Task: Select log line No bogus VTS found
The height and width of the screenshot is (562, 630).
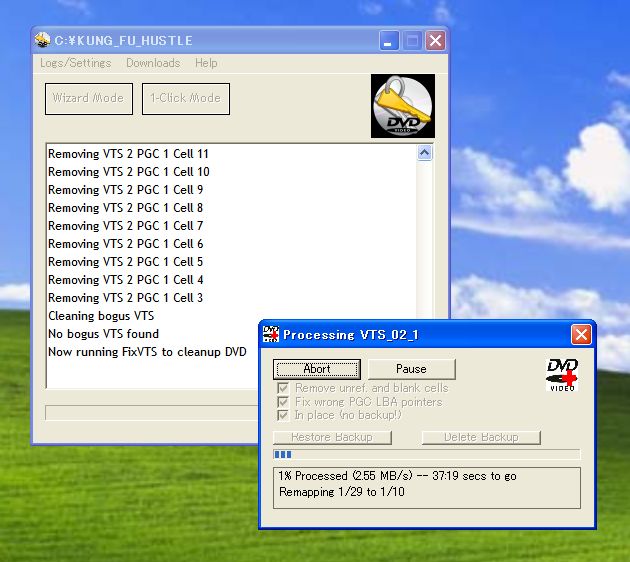Action: click(103, 334)
